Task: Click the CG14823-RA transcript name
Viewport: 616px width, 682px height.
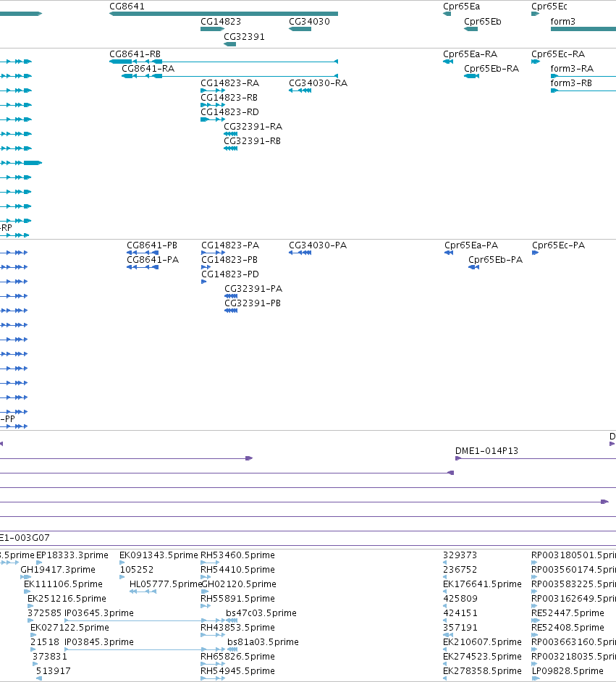Action: pos(229,83)
